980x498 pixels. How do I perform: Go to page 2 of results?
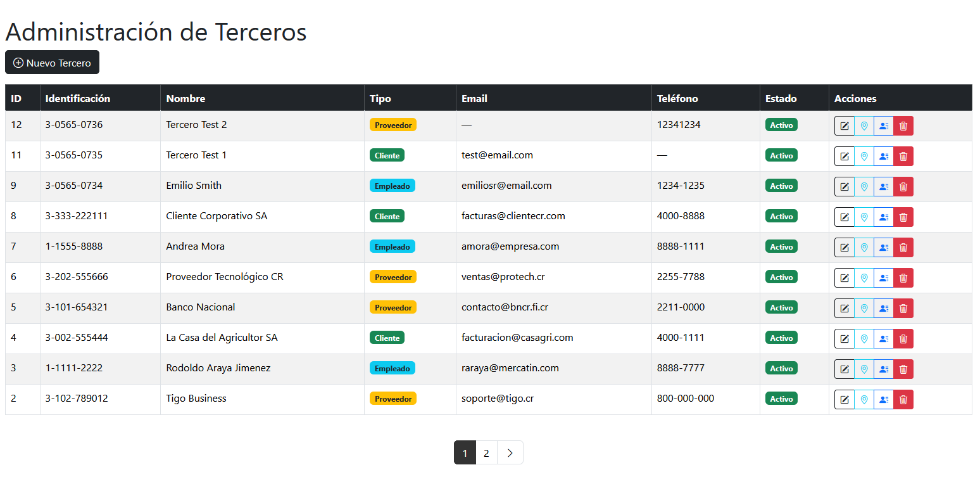[486, 453]
